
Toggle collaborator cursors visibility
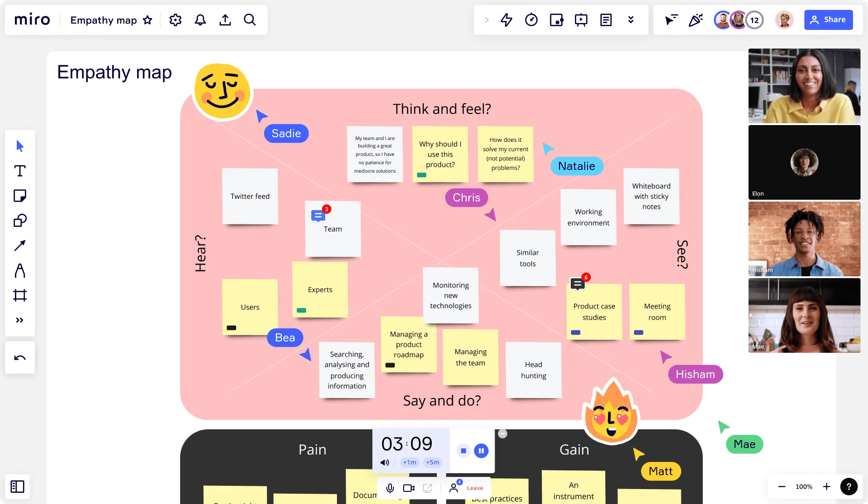point(671,20)
